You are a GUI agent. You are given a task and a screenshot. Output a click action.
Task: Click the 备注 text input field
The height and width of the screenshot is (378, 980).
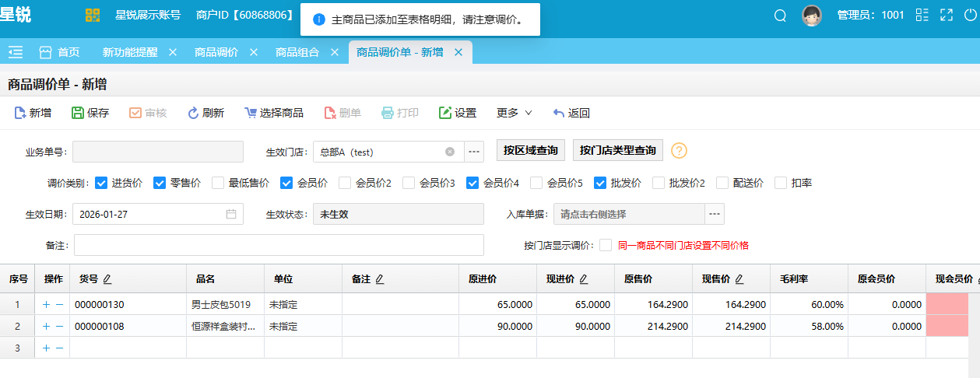[x=279, y=245]
